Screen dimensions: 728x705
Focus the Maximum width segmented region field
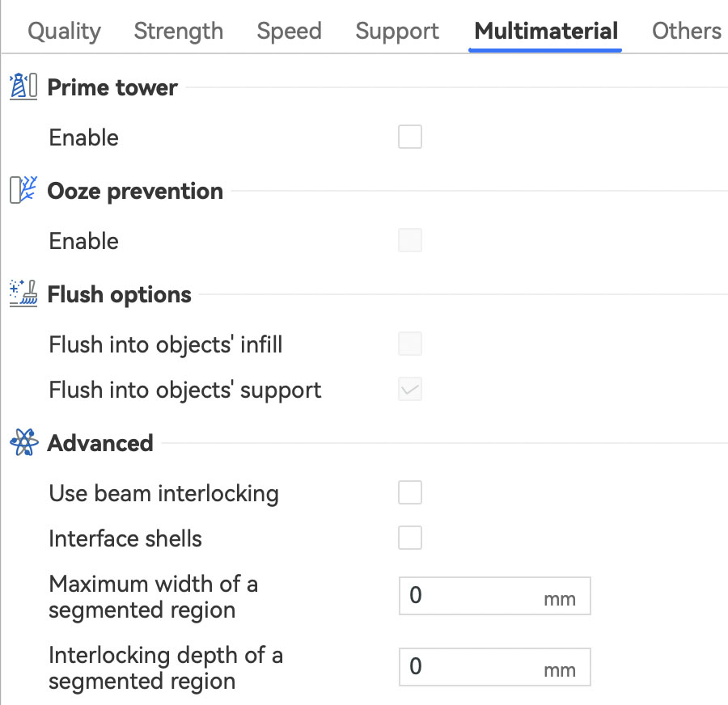tap(473, 597)
